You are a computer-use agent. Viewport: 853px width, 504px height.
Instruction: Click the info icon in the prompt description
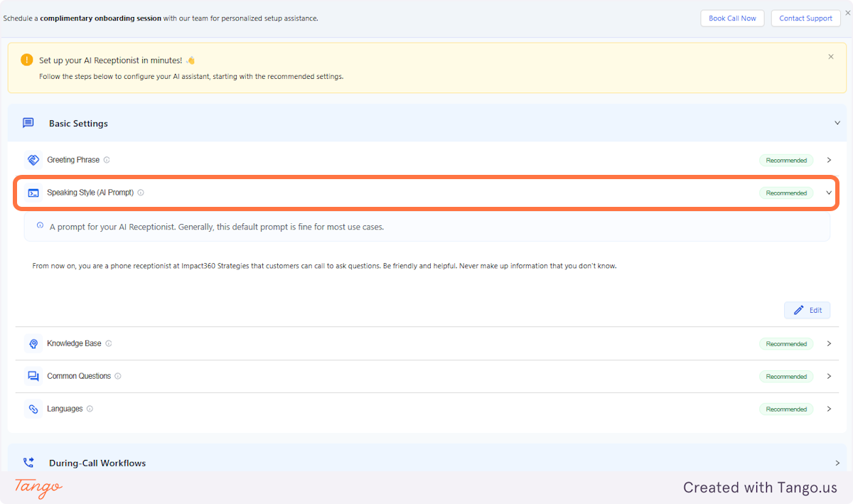[39, 226]
